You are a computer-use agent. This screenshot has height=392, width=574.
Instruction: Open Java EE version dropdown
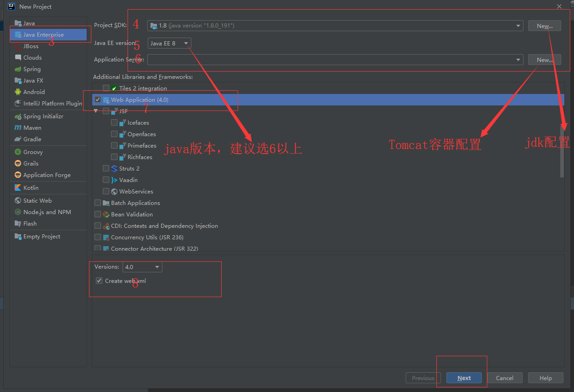(169, 43)
